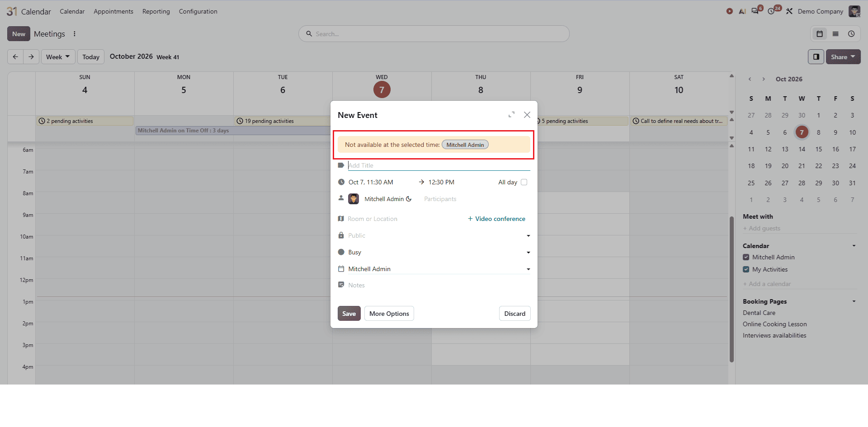Discard the new event
The height and width of the screenshot is (427, 868).
tap(515, 314)
